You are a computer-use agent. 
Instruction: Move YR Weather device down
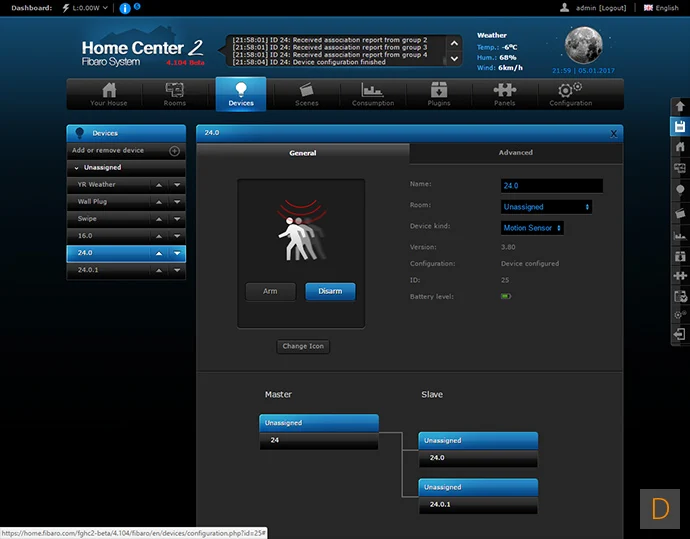tap(177, 185)
